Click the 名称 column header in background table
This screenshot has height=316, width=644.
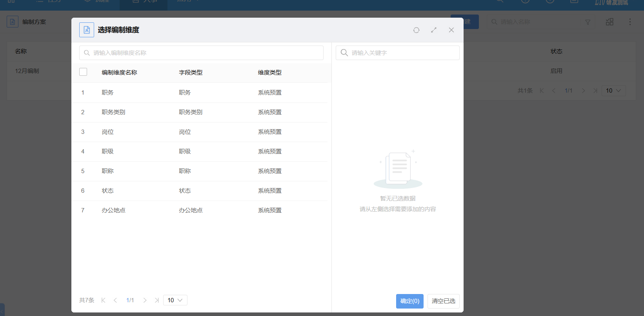[x=21, y=51]
